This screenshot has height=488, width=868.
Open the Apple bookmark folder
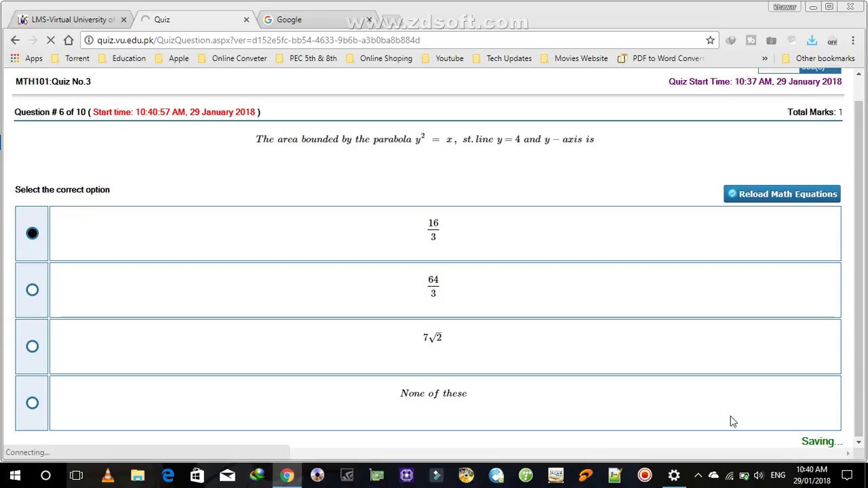[x=172, y=58]
